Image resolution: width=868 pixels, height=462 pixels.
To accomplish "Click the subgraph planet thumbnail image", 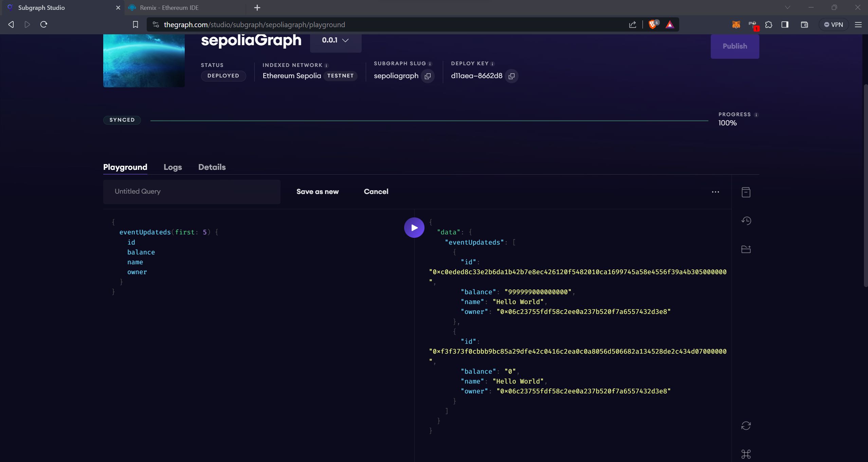I will pos(144,60).
